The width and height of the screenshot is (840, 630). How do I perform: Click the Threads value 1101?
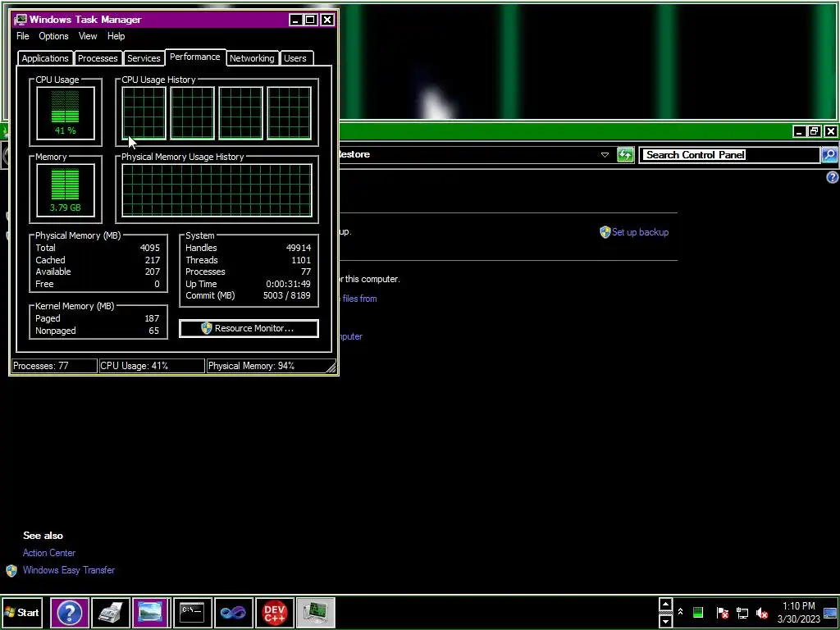pos(301,260)
